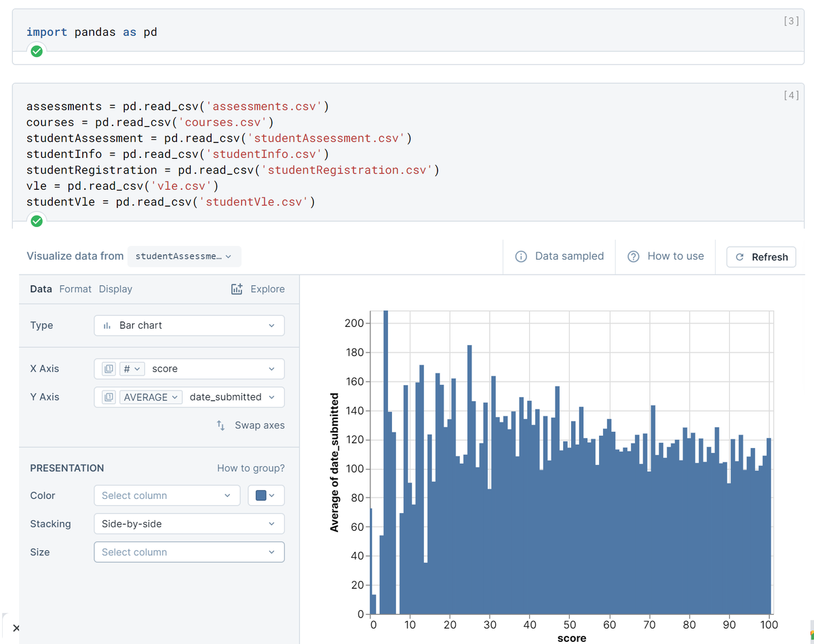Click the cell execution count [4]
The image size is (814, 644).
tap(791, 96)
